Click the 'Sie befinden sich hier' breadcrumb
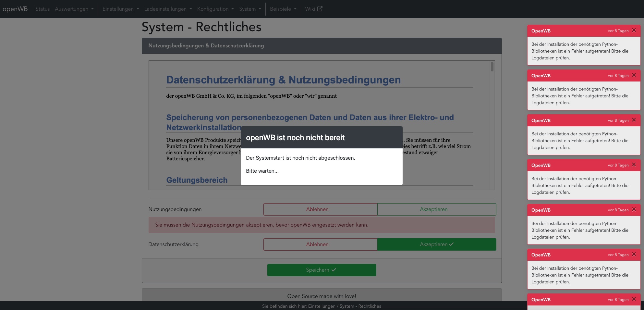Viewport: 644px width, 310px height. click(322, 306)
